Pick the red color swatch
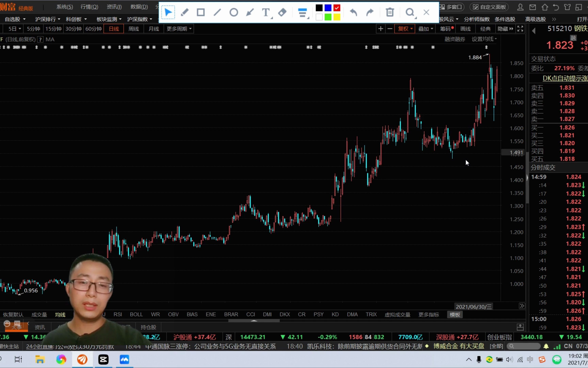This screenshot has width=588, height=368. point(337,8)
